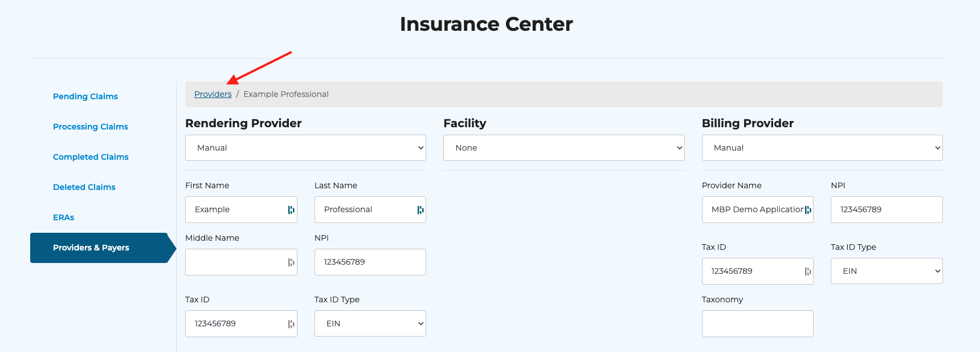Open Processing Claims section

pyautogui.click(x=91, y=127)
